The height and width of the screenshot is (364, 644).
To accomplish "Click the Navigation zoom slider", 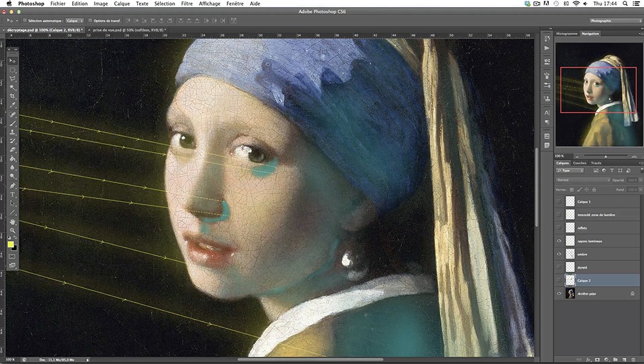I will pos(605,156).
